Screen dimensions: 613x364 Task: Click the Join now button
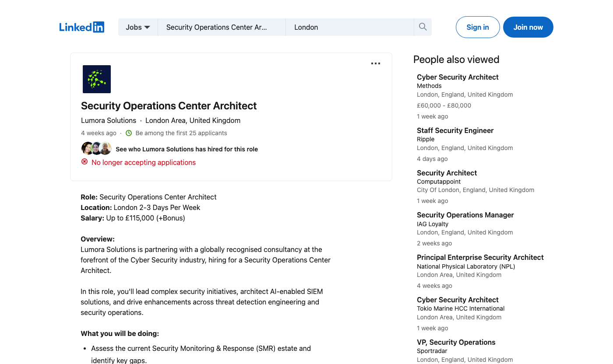528,27
